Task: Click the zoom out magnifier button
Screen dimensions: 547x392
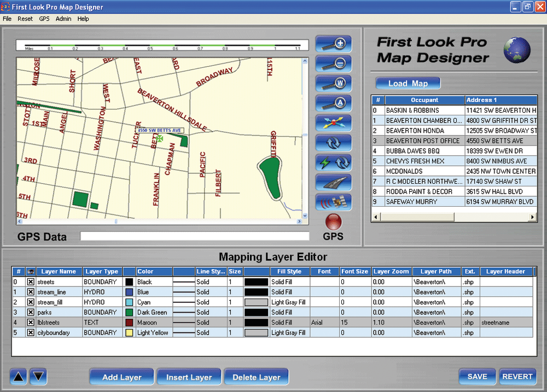Action: click(333, 63)
